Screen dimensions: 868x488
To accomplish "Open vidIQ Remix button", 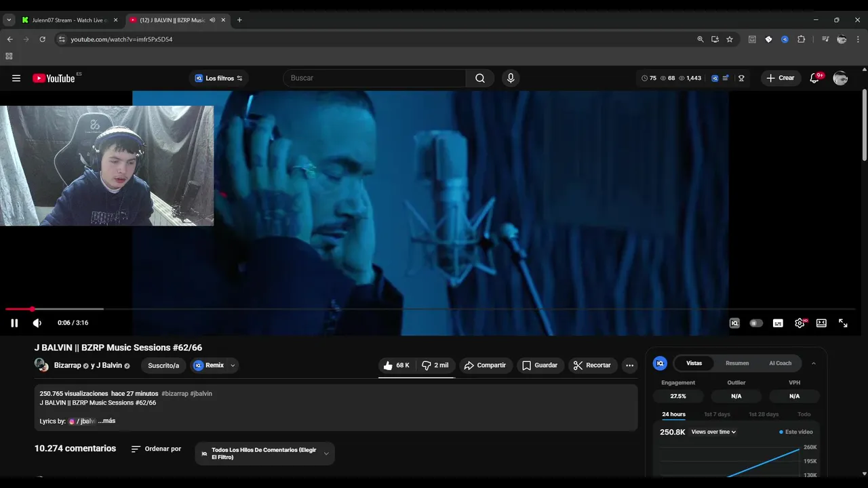I will [x=209, y=365].
